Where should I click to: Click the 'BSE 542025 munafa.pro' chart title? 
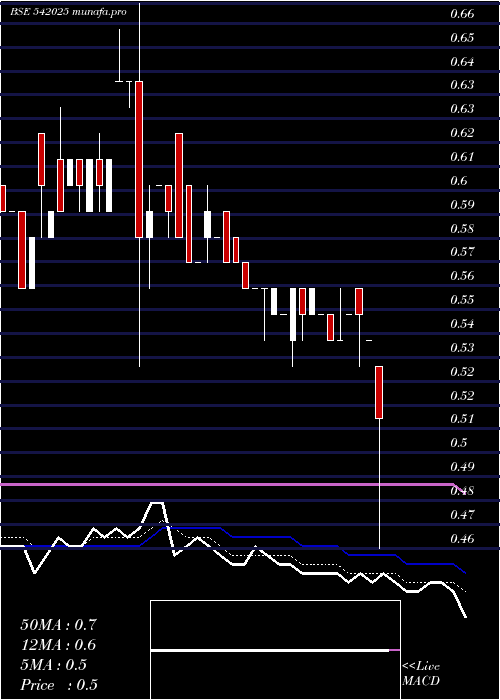tap(68, 12)
